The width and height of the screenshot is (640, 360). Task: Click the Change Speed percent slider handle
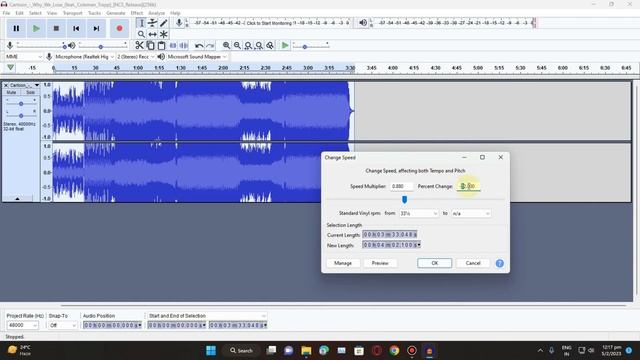click(404, 200)
